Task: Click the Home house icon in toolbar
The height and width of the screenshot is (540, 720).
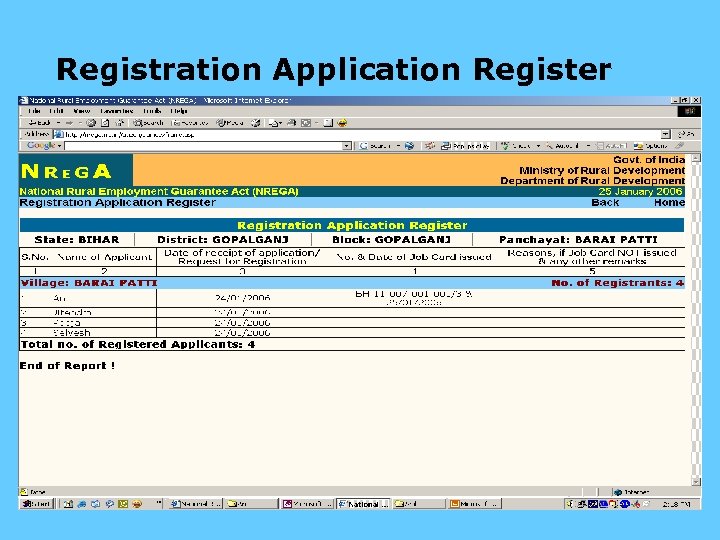Action: [x=120, y=123]
